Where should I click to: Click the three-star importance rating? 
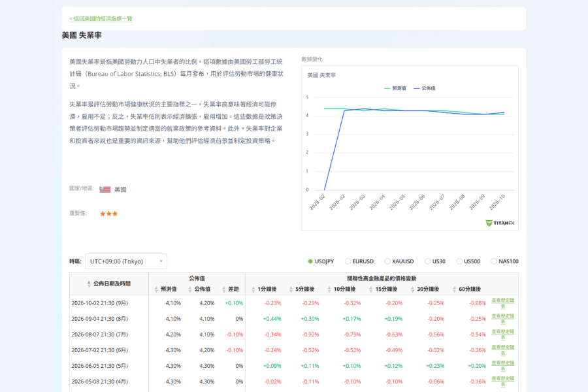[x=108, y=214]
